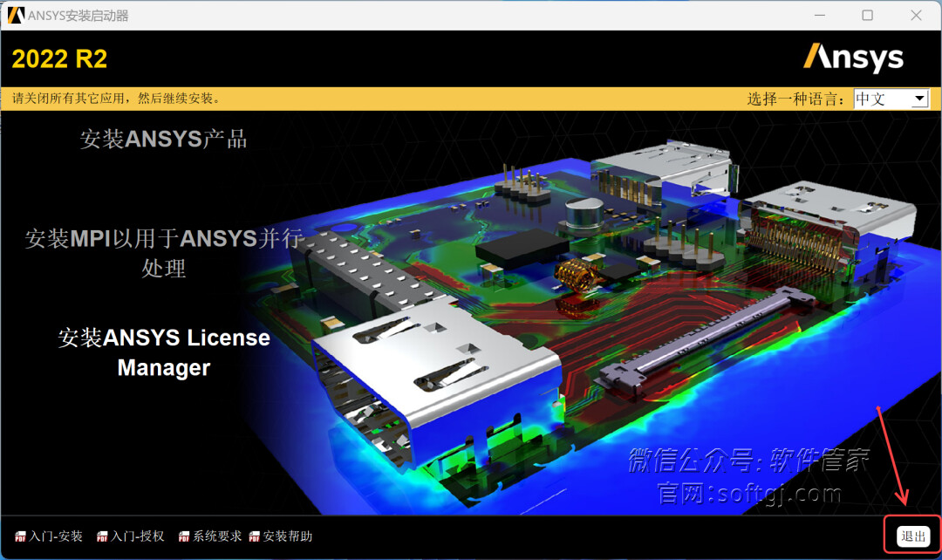The width and height of the screenshot is (942, 560).
Task: Minimize the ANSYS安装启动器 window
Action: [819, 15]
